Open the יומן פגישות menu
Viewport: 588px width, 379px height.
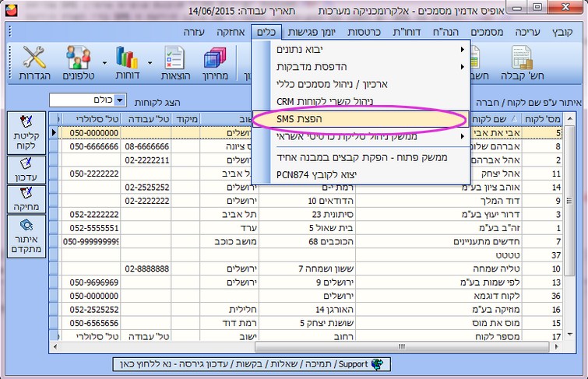tap(312, 32)
